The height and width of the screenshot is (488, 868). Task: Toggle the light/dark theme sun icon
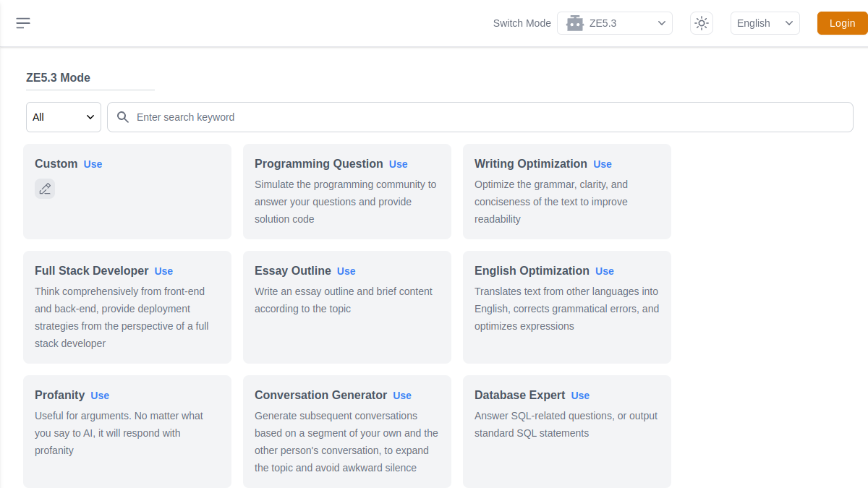point(701,23)
